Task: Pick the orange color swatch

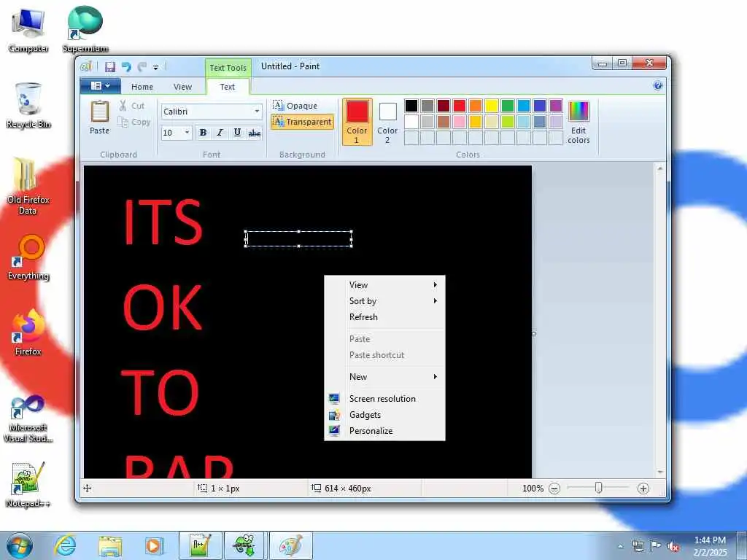Action: click(476, 106)
